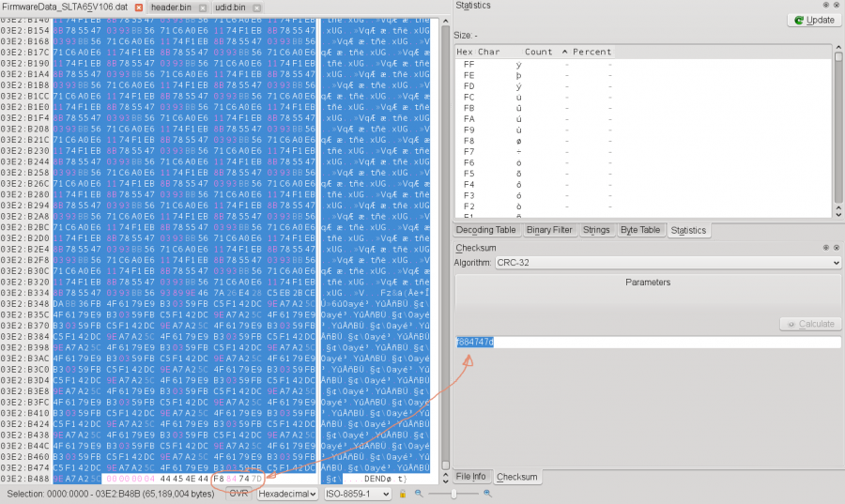The height and width of the screenshot is (504, 845).
Task: Click the Calculate checksum button
Action: [x=810, y=324]
